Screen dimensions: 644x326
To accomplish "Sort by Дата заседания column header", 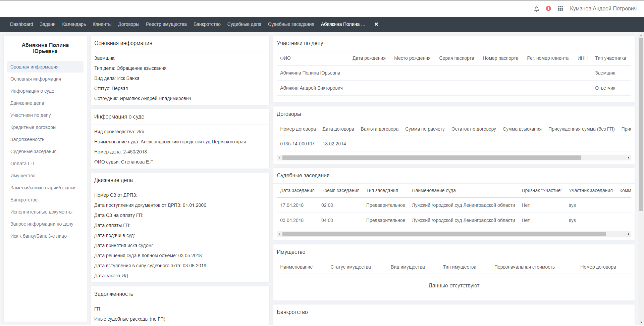I will click(x=297, y=190).
